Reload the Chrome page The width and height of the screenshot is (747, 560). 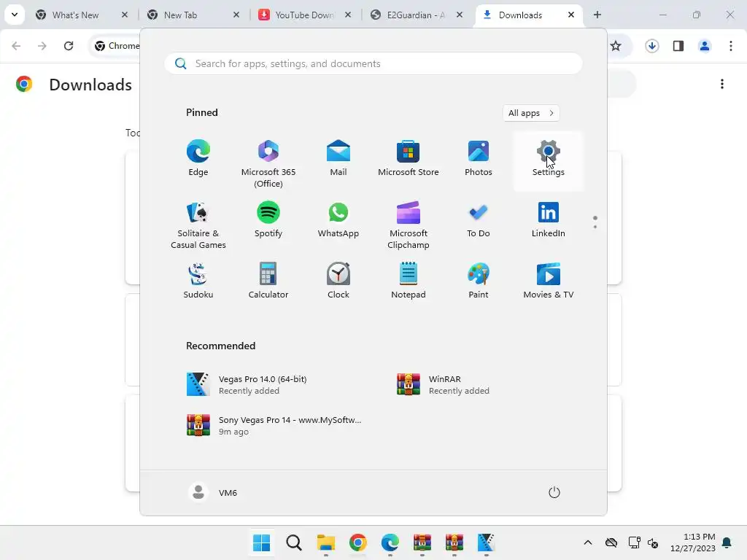(x=69, y=46)
